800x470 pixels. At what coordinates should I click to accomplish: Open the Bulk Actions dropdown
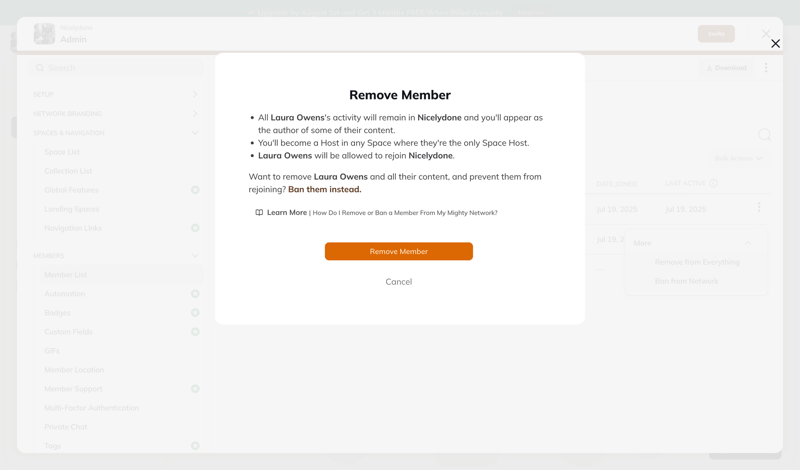click(738, 158)
